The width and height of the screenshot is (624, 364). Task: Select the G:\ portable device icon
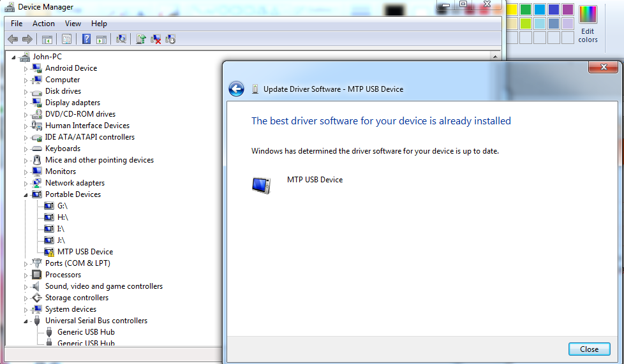pos(49,206)
